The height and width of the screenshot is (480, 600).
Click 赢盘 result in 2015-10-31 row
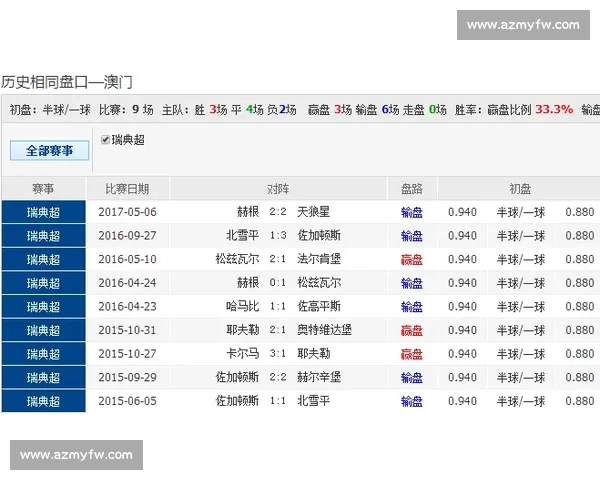click(x=412, y=331)
